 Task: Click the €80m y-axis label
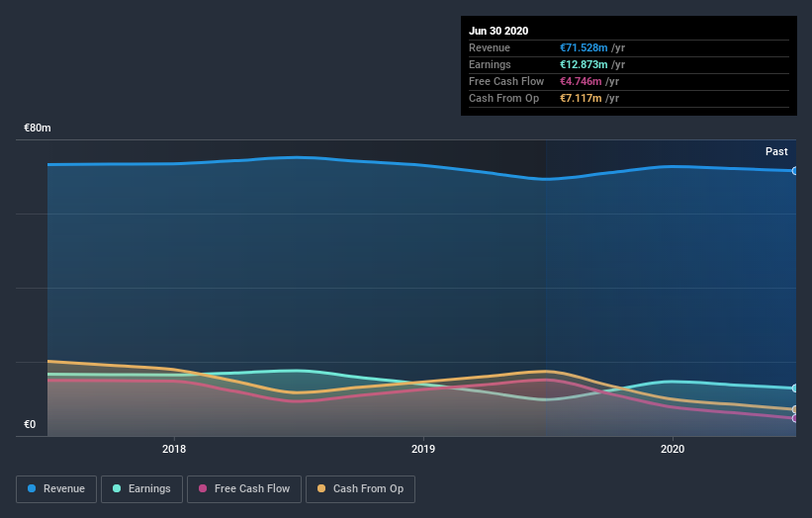tap(38, 128)
